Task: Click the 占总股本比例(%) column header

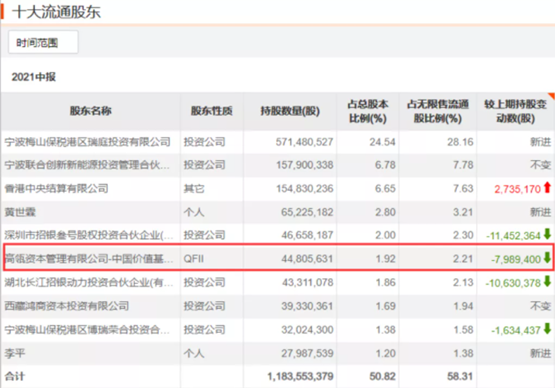Action: (x=368, y=111)
